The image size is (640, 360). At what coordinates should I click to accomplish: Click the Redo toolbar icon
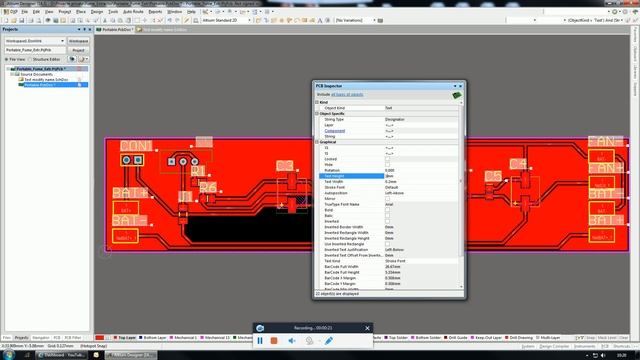177,20
